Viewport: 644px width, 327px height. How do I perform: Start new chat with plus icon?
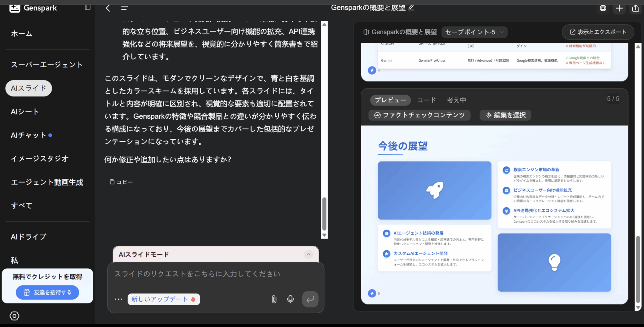pos(619,8)
